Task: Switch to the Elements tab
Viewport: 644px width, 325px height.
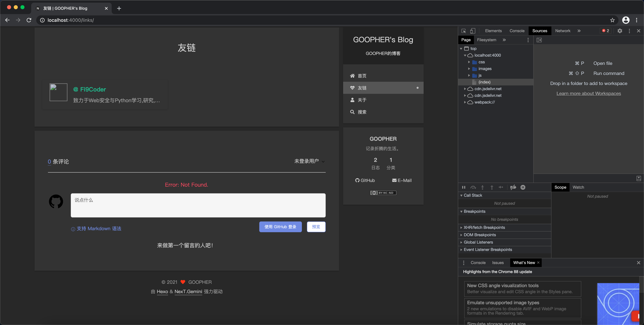Action: pyautogui.click(x=493, y=31)
